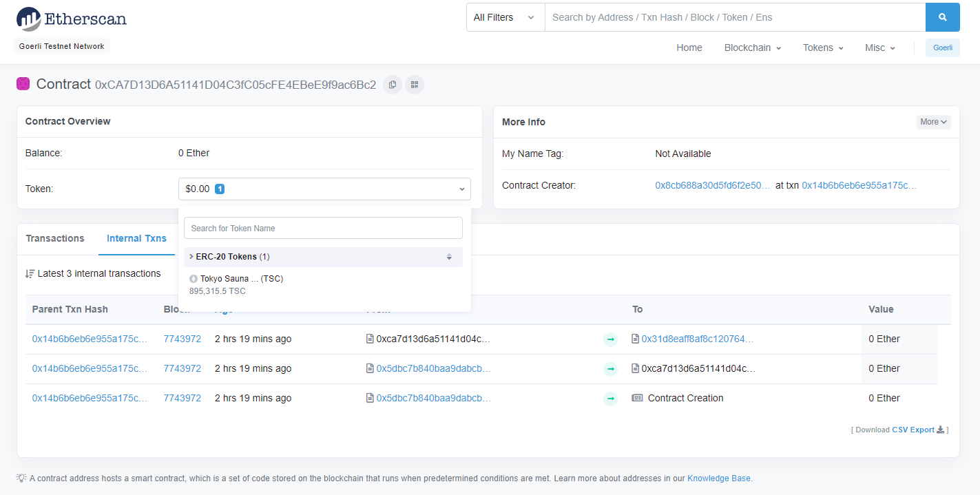
Task: Click the green arrow in the Contract Creation row
Action: click(610, 399)
